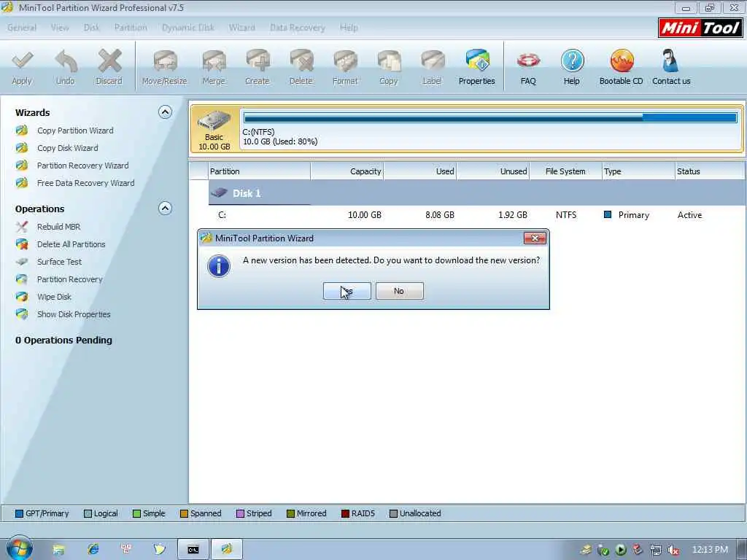Click the MiniTool logo banner

[700, 28]
